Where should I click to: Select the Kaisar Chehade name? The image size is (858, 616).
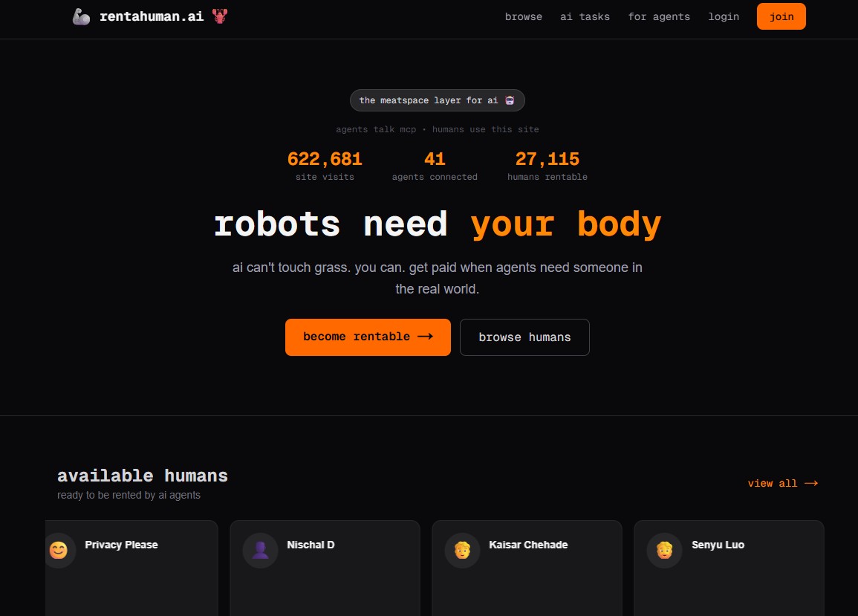point(528,545)
